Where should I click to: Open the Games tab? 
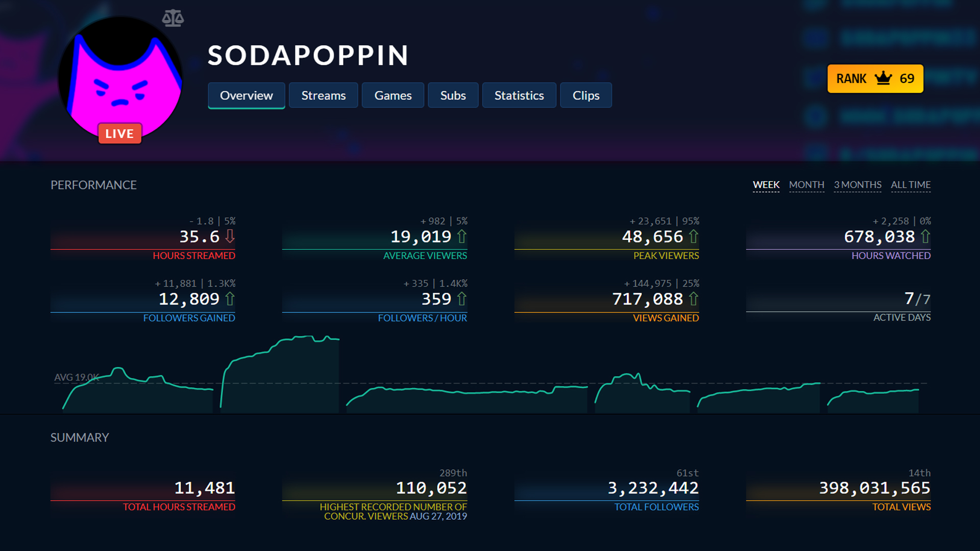point(393,95)
